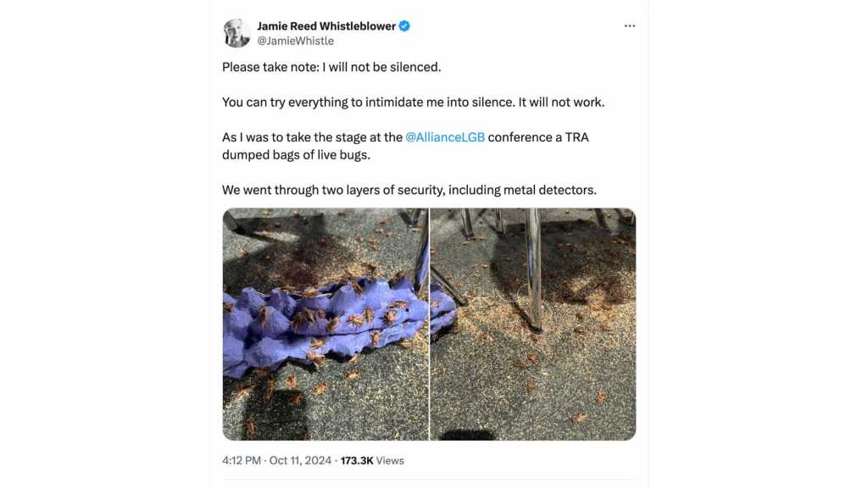Image resolution: width=868 pixels, height=488 pixels.
Task: Open the @AllianceLGB mention link
Action: click(x=445, y=137)
